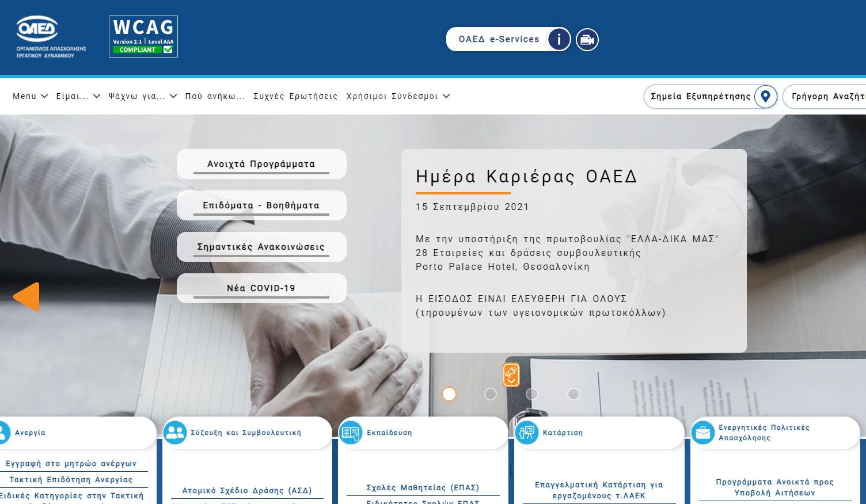Select the first carousel slide dot
The height and width of the screenshot is (504, 866).
(449, 394)
